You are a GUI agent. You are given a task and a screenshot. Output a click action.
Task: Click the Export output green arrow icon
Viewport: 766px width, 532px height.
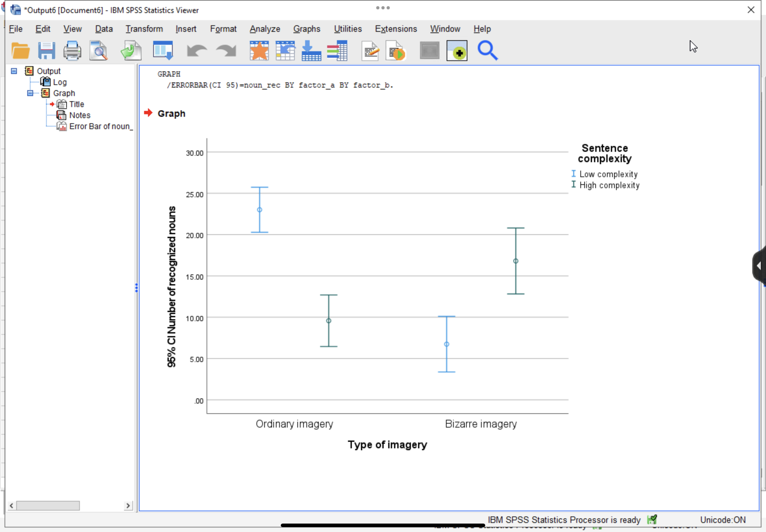pyautogui.click(x=131, y=51)
